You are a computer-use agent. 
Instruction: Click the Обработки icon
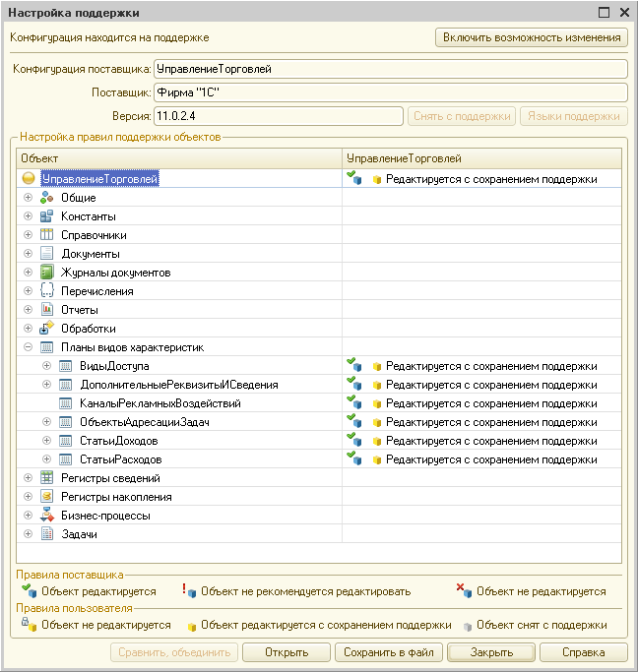[46, 329]
